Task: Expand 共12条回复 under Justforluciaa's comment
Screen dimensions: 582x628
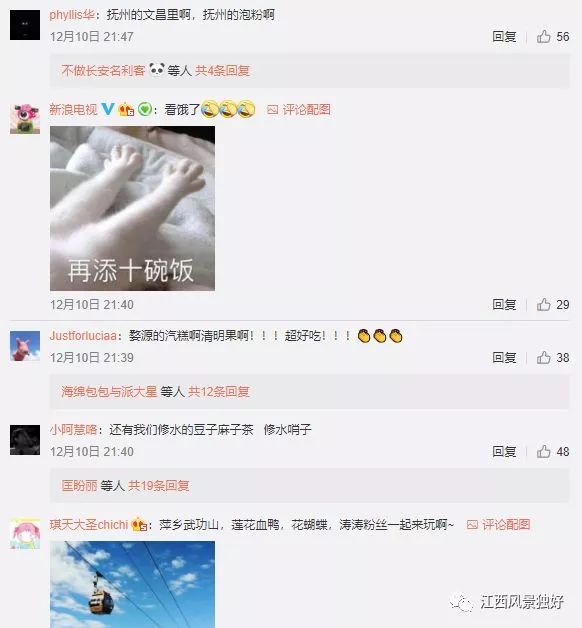Action: (x=219, y=391)
